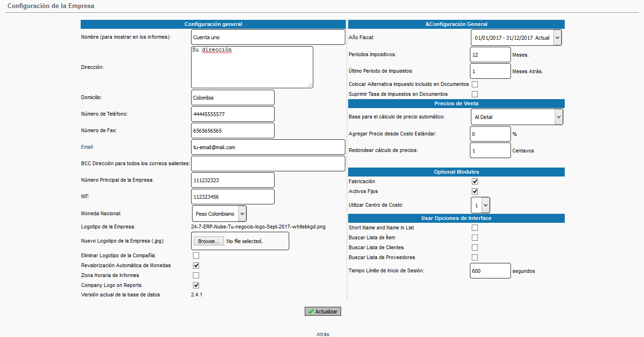Image resolution: width=644 pixels, height=337 pixels.
Task: Uncheck Revalorización Automática de Monedas
Action: pyautogui.click(x=196, y=266)
